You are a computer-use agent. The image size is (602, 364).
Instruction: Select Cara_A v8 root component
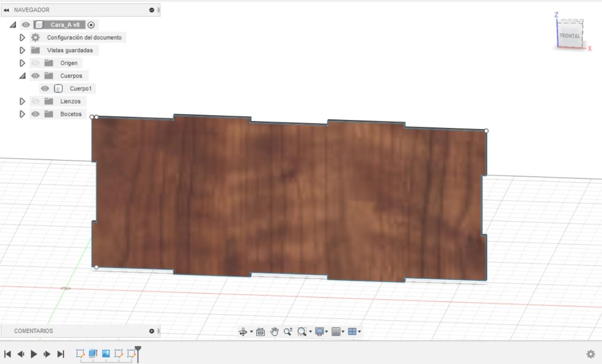point(65,25)
